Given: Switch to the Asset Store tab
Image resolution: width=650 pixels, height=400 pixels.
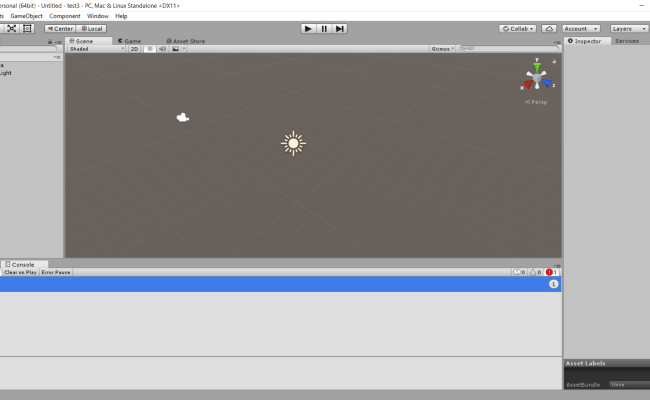Looking at the screenshot, I should 185,41.
